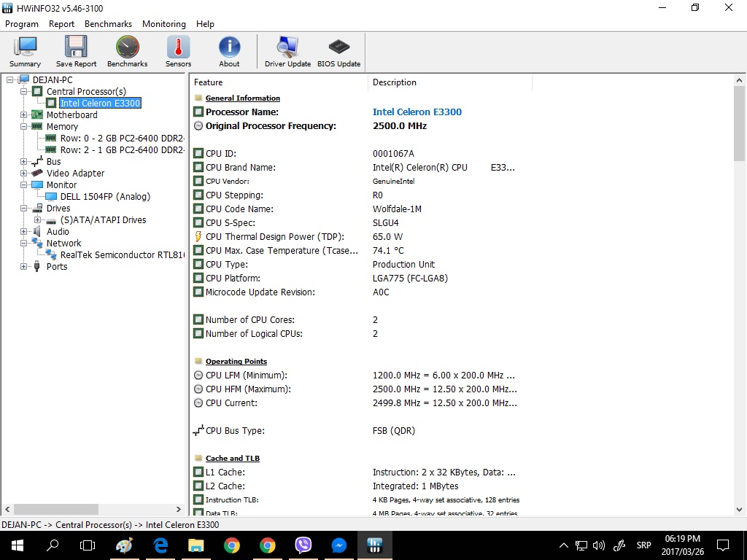This screenshot has width=747, height=560.
Task: Click right arrow of tree horizontal scrollbar
Action: pyautogui.click(x=179, y=510)
